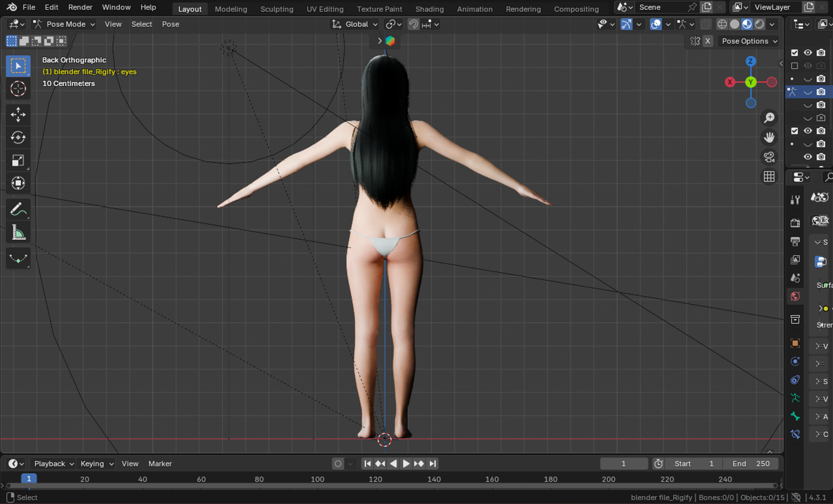This screenshot has height=504, width=833.
Task: Click the End frame 250 field
Action: pyautogui.click(x=751, y=463)
